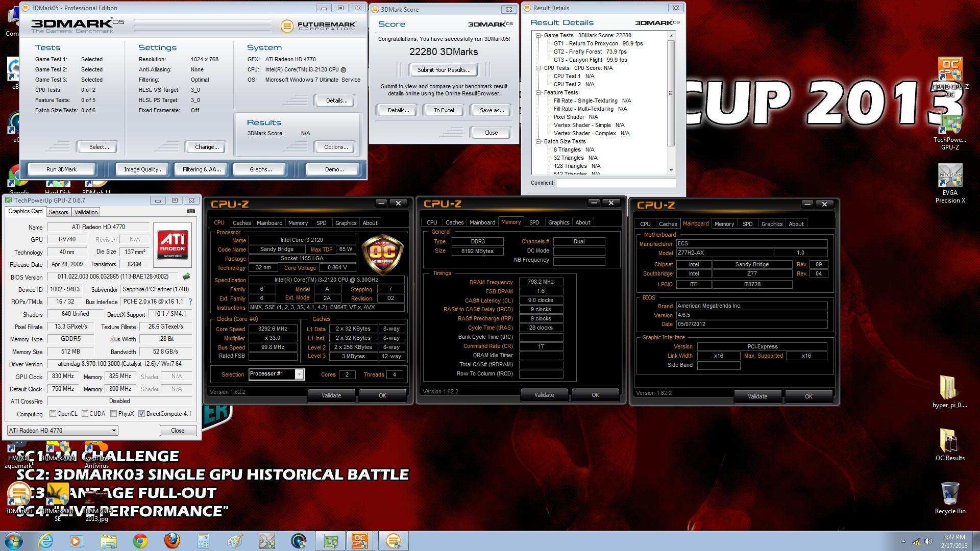
Task: Open Image Quality settings in 3DMark05
Action: pyautogui.click(x=143, y=169)
